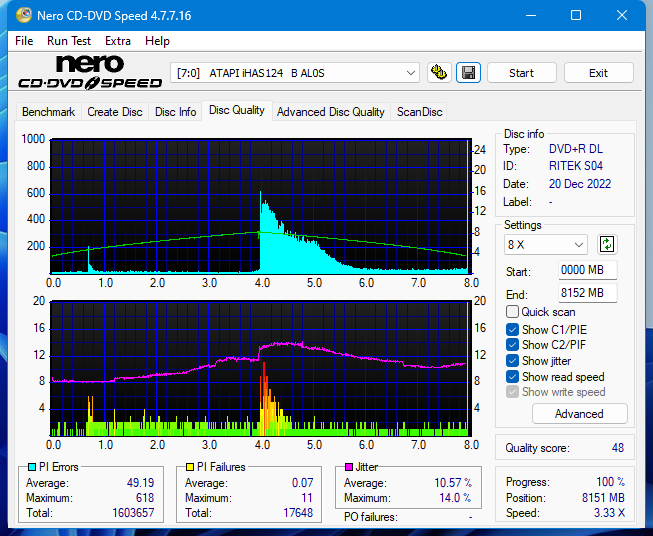The width and height of the screenshot is (653, 536).
Task: Click the Exit button
Action: point(598,73)
